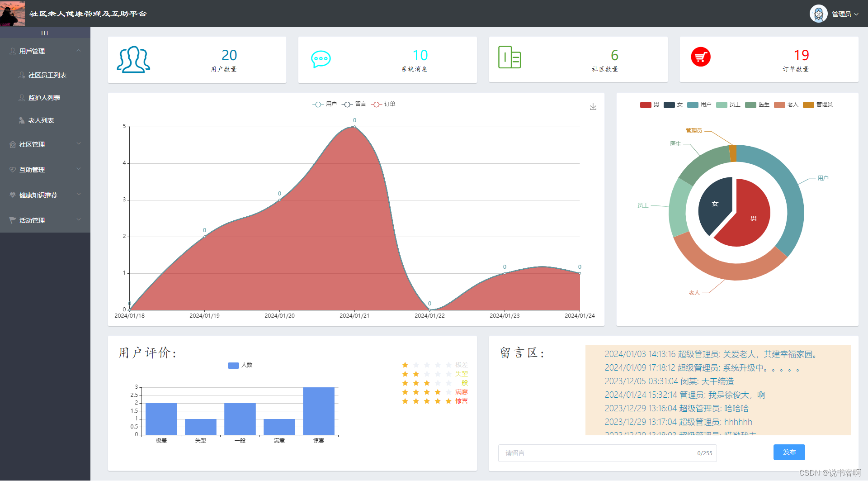Expand the 活动管理 menu chevron

pyautogui.click(x=79, y=220)
